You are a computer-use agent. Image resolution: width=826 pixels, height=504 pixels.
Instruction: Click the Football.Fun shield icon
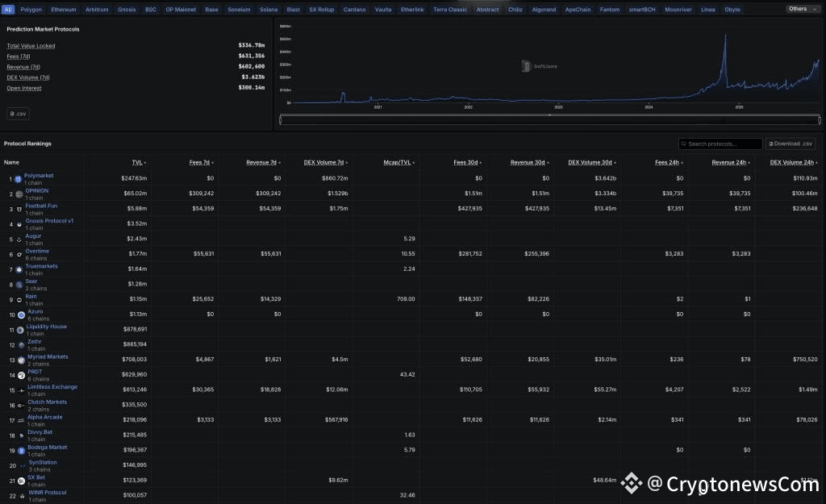(x=18, y=210)
